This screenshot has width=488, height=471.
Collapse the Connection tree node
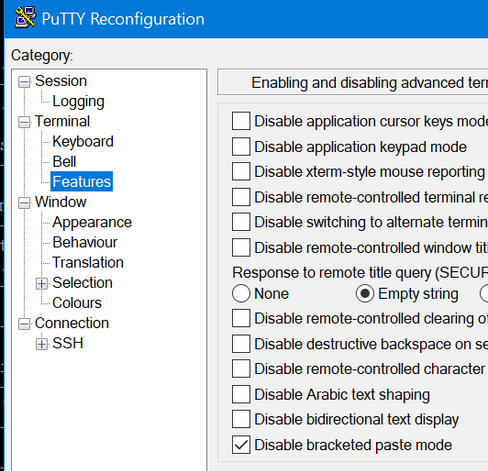(24, 324)
